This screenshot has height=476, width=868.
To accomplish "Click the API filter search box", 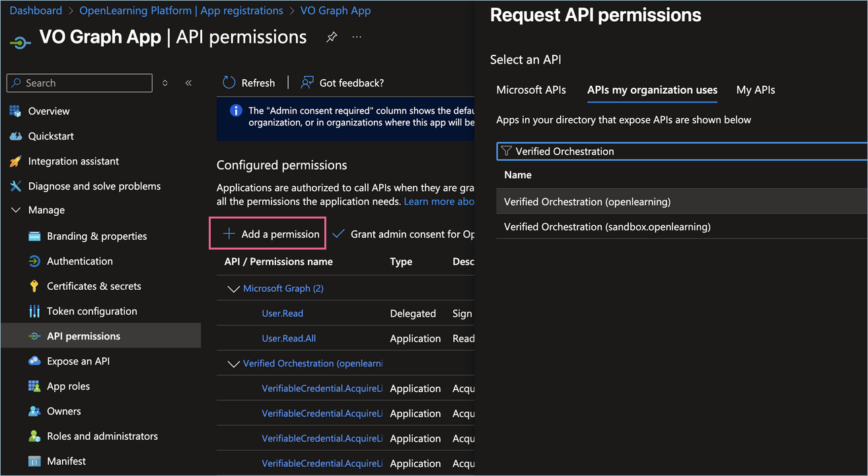I will click(x=680, y=151).
